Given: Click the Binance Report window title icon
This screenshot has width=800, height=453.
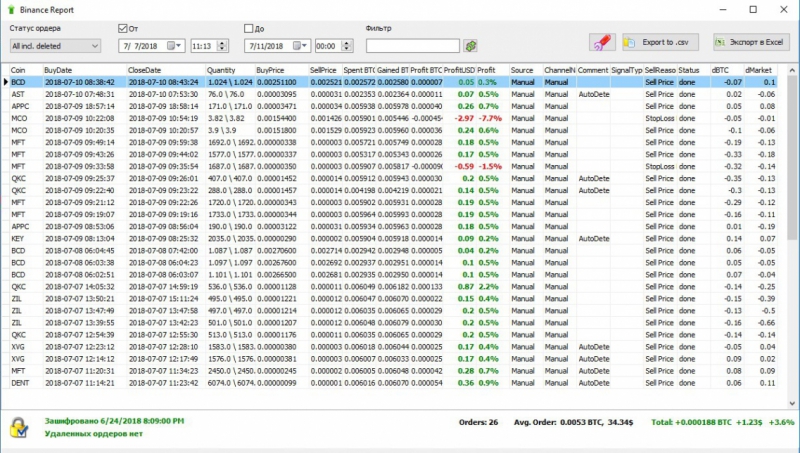Looking at the screenshot, I should pyautogui.click(x=10, y=8).
